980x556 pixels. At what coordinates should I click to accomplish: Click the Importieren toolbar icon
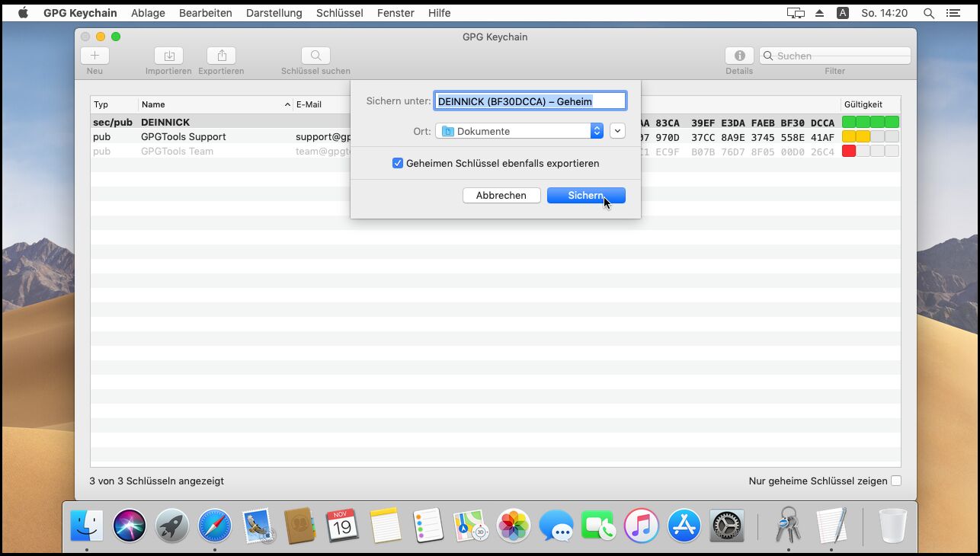(x=168, y=56)
